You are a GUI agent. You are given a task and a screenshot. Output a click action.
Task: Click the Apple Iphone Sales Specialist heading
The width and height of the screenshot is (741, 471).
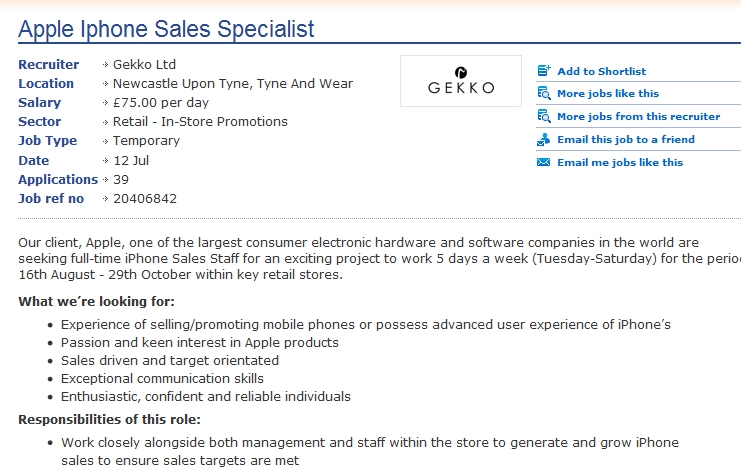tap(166, 29)
